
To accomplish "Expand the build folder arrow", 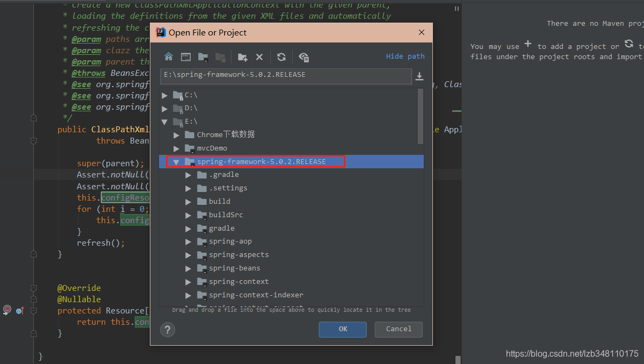I will tap(188, 202).
